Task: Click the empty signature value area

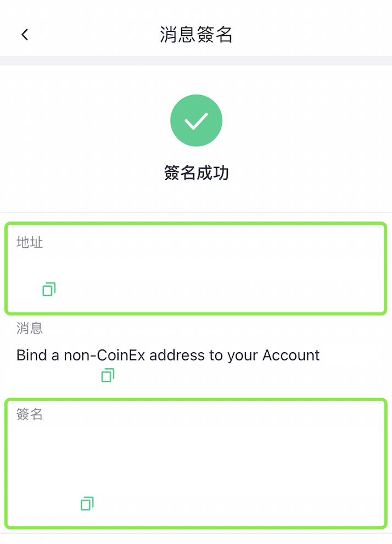Action: [x=196, y=458]
